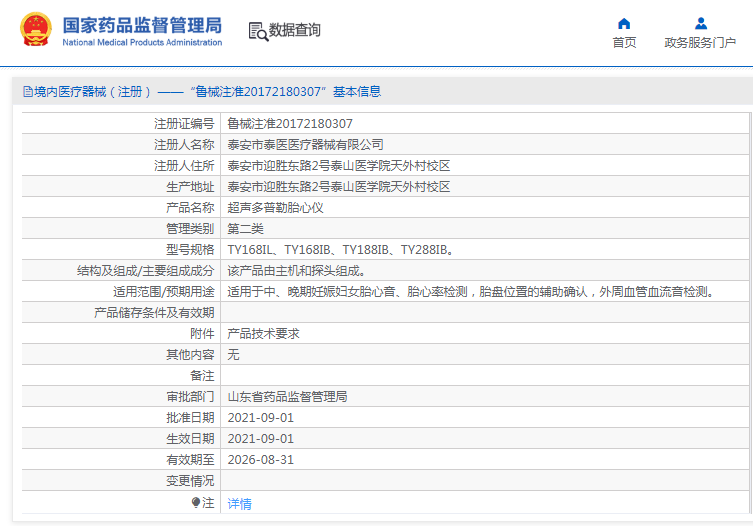The image size is (753, 526).
Task: Select attachment value 产品技术要求
Action: 263,334
